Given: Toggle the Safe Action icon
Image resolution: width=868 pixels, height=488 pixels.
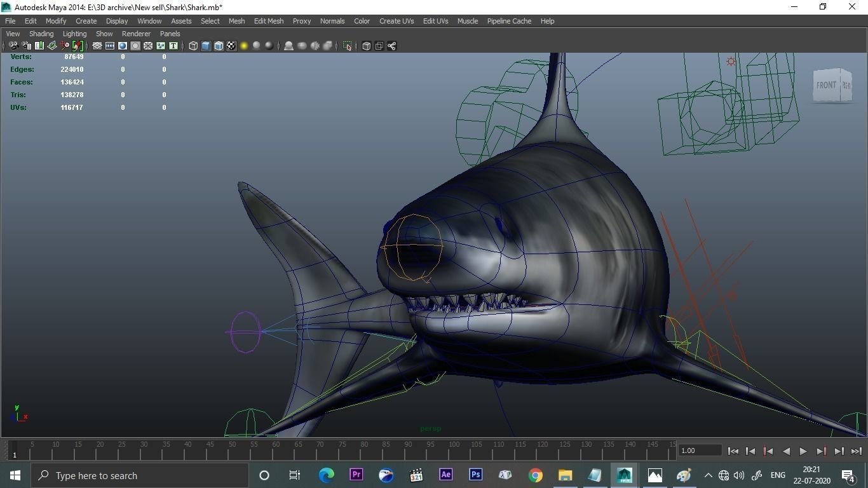Looking at the screenshot, I should (x=161, y=46).
